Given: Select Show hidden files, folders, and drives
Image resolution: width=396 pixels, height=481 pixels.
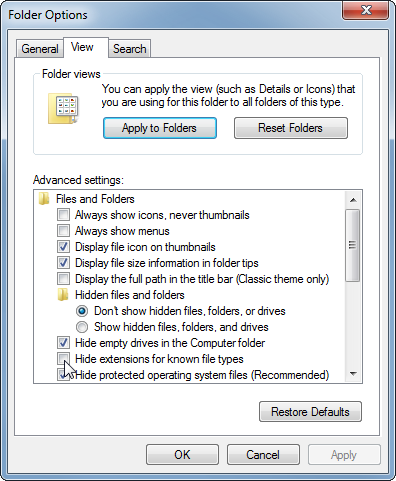Looking at the screenshot, I should click(x=82, y=327).
